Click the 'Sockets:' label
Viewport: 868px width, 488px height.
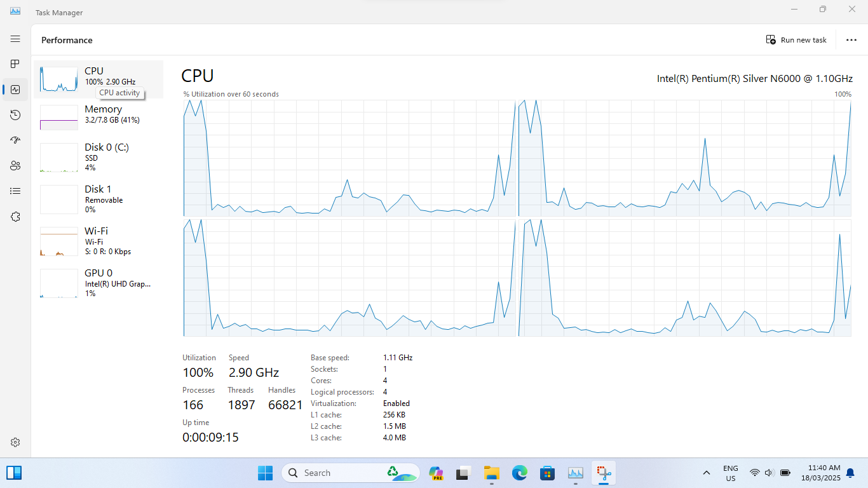coord(324,369)
